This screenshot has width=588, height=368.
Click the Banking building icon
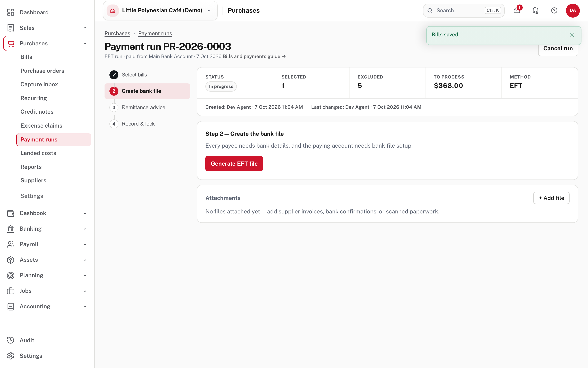pos(10,229)
